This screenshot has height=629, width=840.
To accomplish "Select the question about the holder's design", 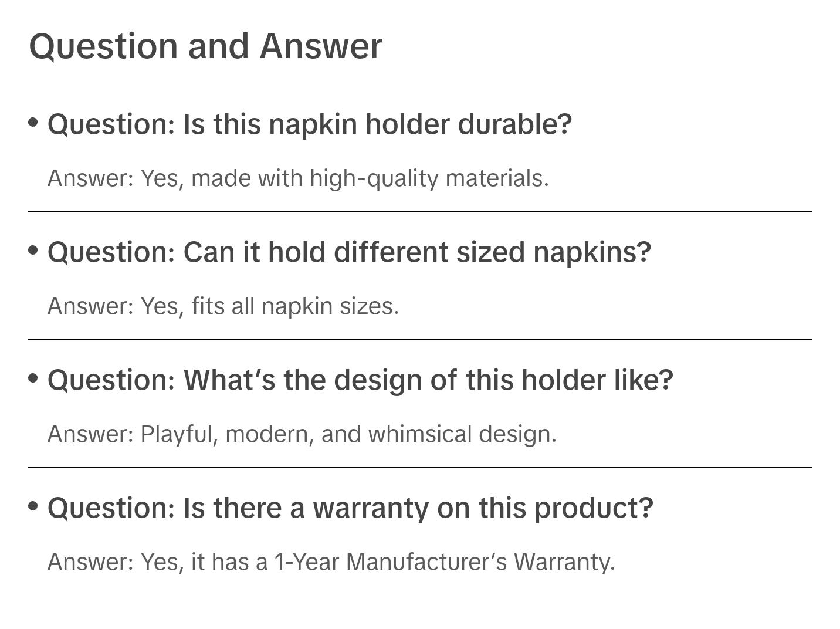I will (x=360, y=380).
